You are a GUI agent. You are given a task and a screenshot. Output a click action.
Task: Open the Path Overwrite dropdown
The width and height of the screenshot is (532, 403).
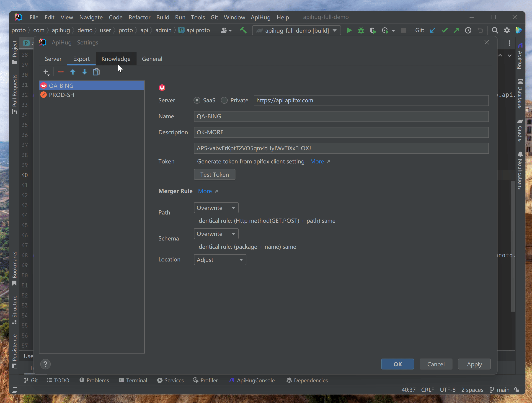216,208
